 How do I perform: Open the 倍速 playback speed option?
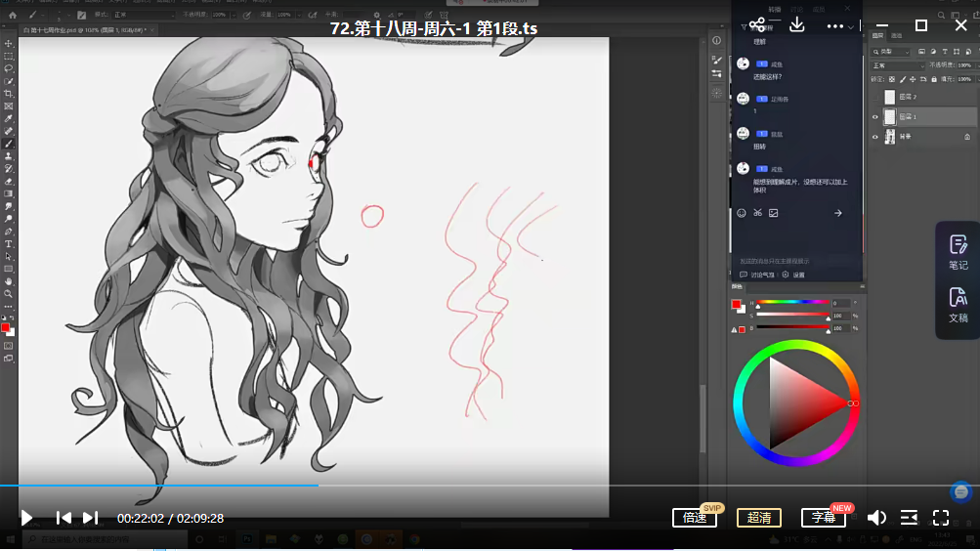coord(695,518)
